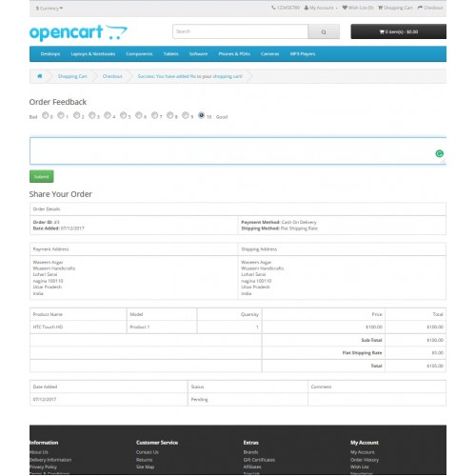Open the Desktops menu

pyautogui.click(x=50, y=54)
